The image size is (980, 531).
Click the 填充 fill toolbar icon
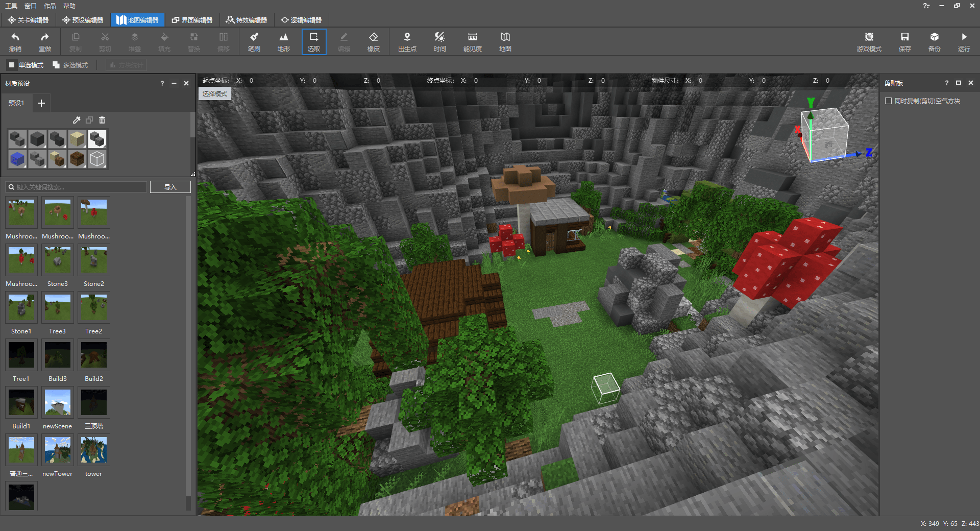pyautogui.click(x=164, y=42)
